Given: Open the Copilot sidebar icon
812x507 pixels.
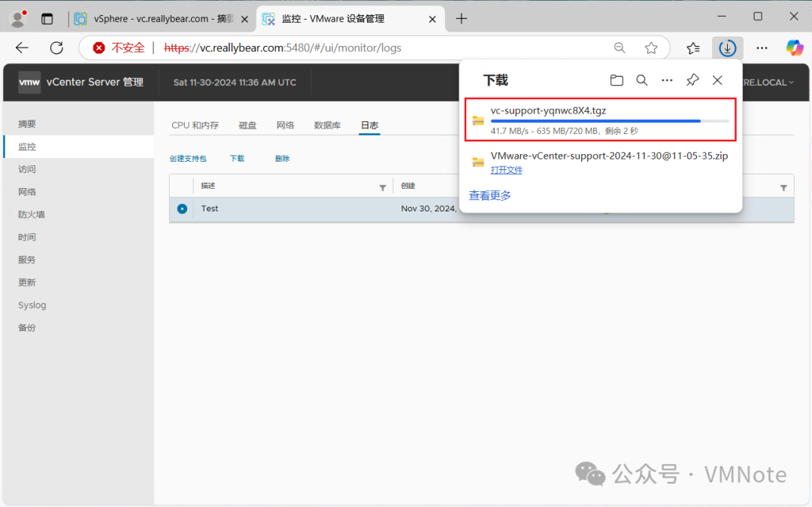Looking at the screenshot, I should coord(795,48).
